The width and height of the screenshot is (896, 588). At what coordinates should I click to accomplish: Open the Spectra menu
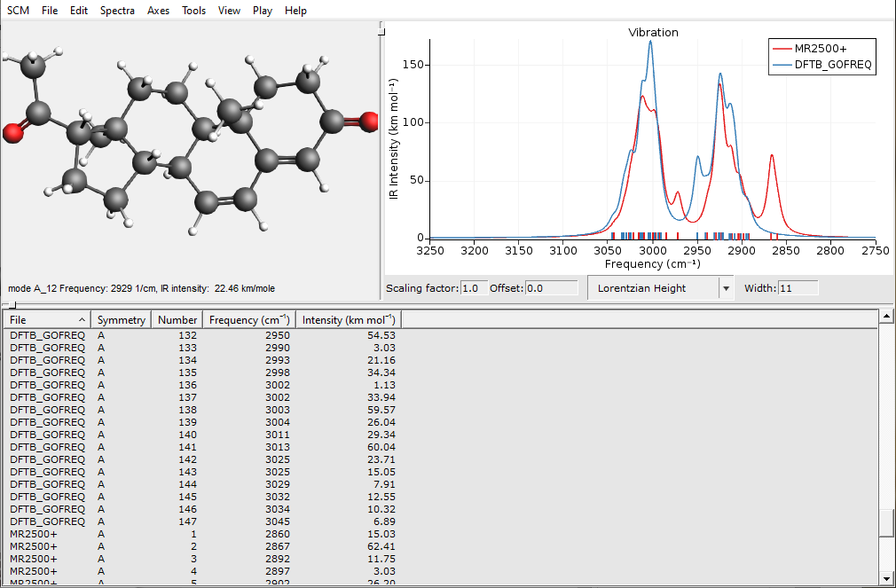pyautogui.click(x=117, y=11)
